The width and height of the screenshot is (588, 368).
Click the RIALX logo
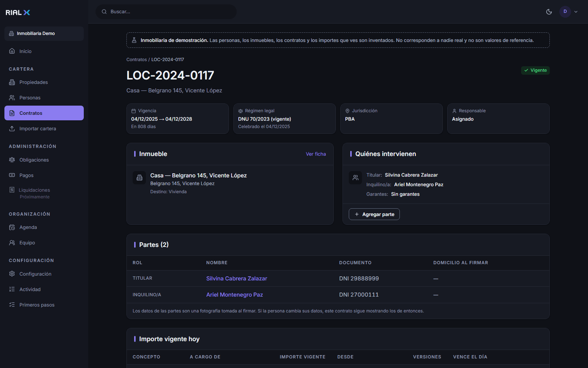(x=18, y=13)
